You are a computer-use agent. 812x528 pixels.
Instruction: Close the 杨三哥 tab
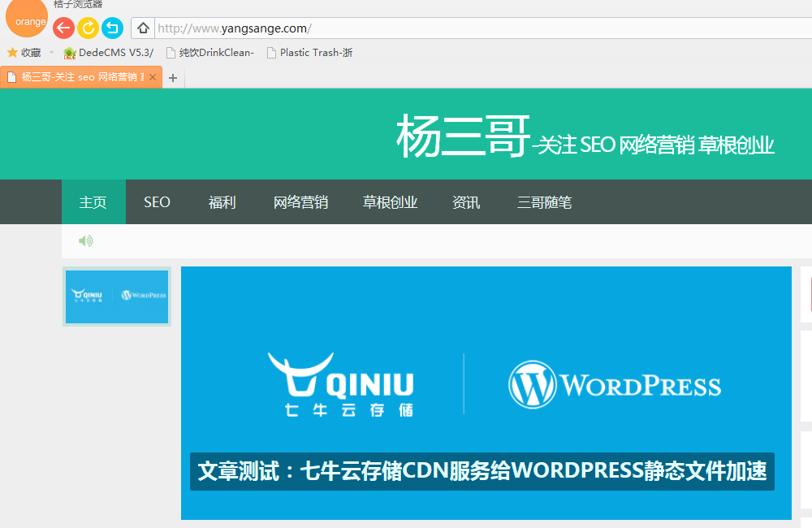pos(153,77)
